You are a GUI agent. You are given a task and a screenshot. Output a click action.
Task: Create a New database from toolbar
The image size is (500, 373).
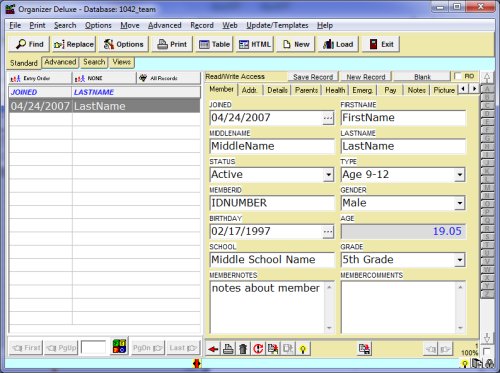click(x=296, y=44)
